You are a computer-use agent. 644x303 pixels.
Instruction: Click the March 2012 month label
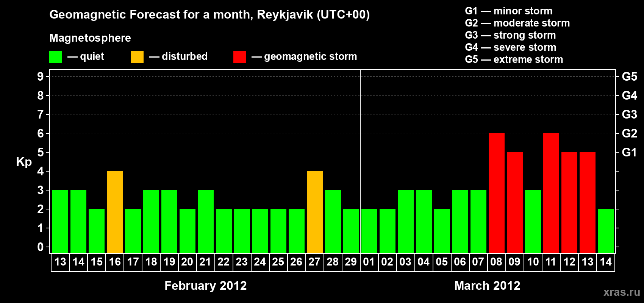tap(487, 286)
